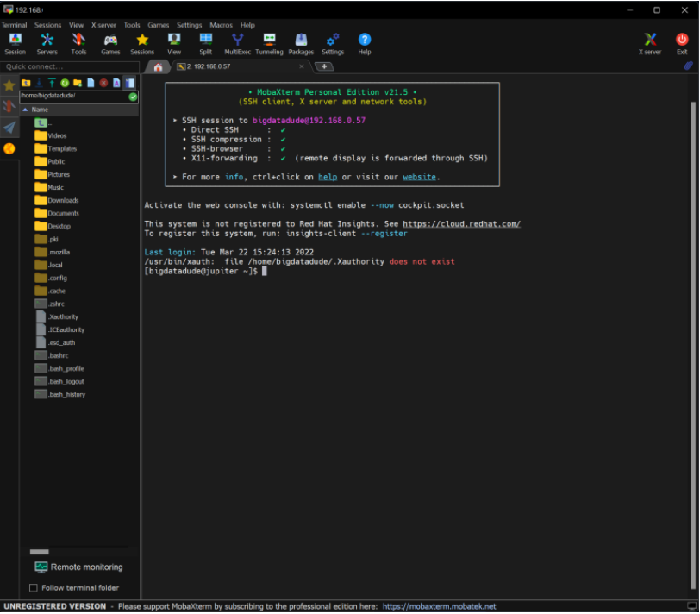Close the 192.168.0.57 session tab
700x614 pixels.
click(302, 66)
